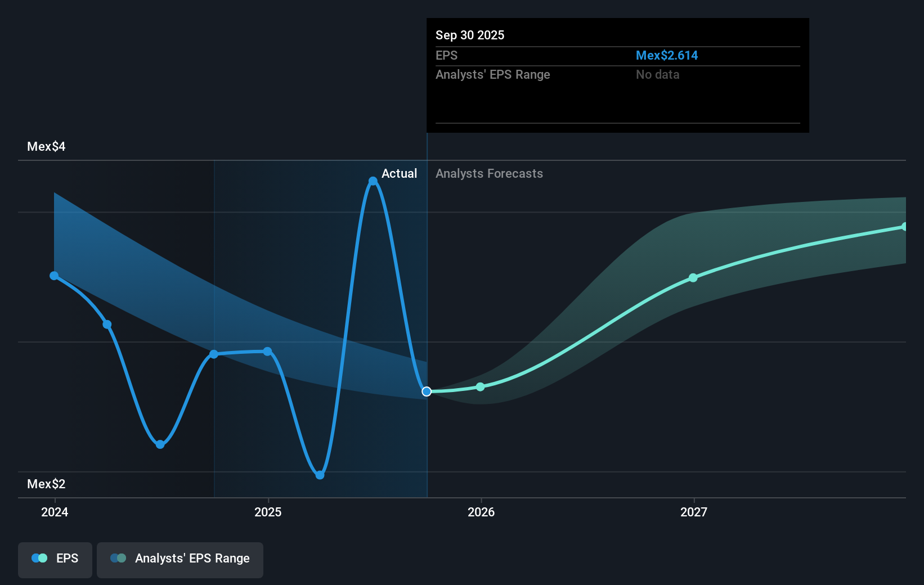
Task: Open the Analysts Forecasts section label
Action: [x=489, y=174]
